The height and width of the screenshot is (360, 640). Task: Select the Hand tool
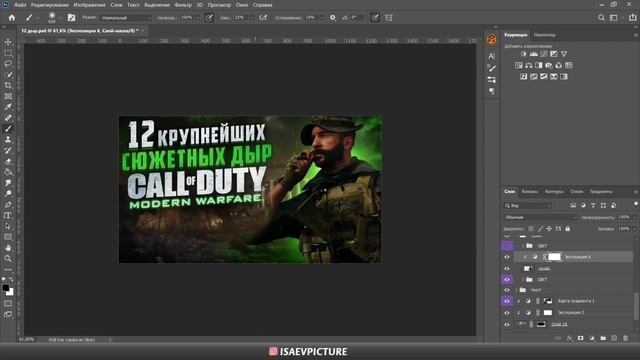point(8,248)
